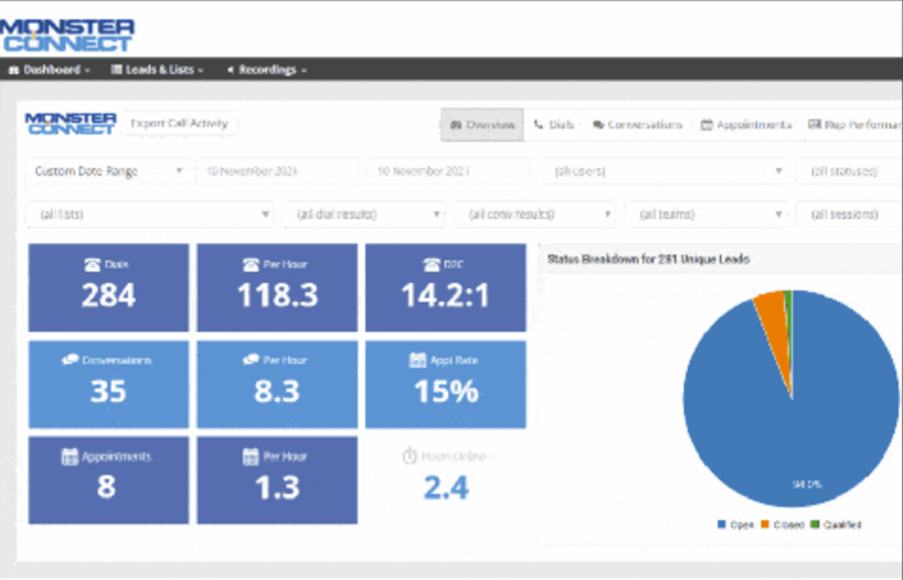Click the clock icon next to Hours Online

408,453
